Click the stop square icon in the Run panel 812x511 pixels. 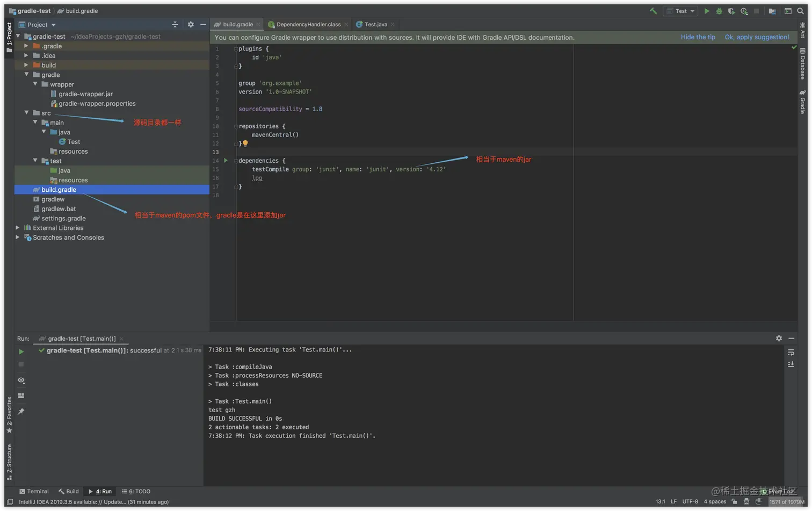point(21,364)
